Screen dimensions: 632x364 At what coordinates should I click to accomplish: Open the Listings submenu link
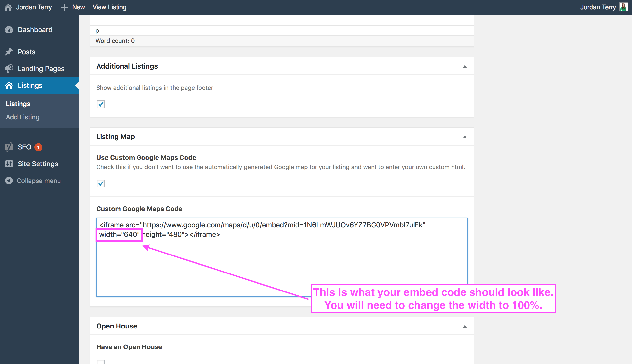point(18,104)
